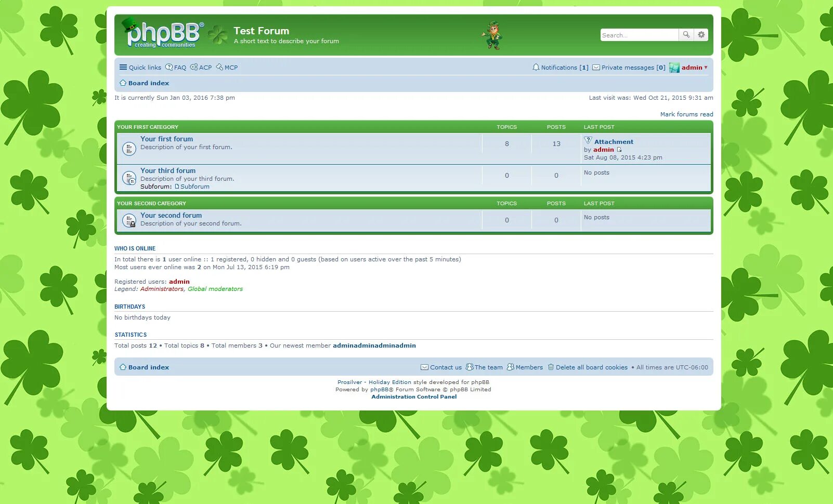Screen dimensions: 833x504
Task: Expand the admin profile dropdown arrow
Action: 706,68
